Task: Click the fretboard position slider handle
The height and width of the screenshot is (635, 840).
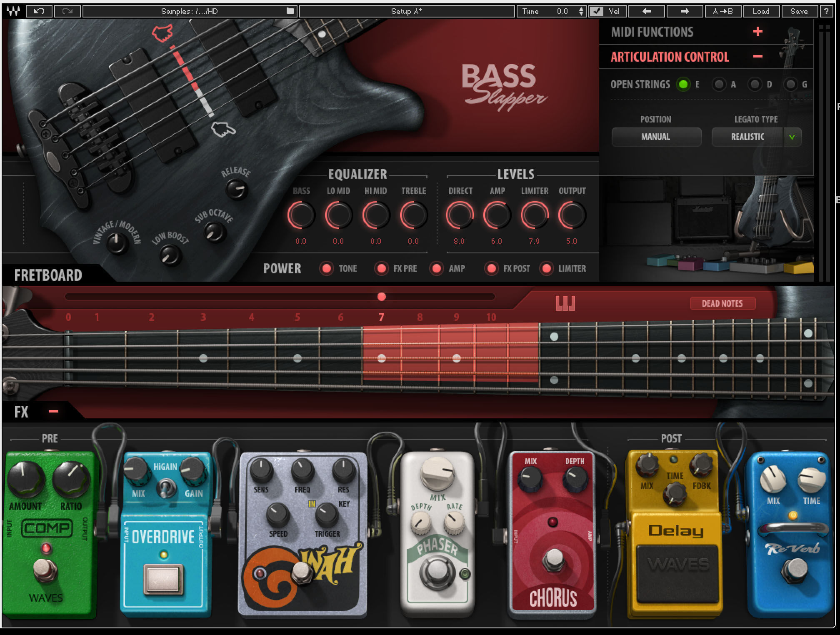Action: (381, 297)
